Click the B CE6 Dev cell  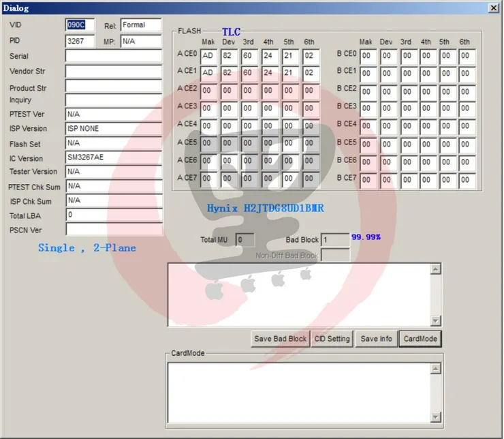click(389, 163)
